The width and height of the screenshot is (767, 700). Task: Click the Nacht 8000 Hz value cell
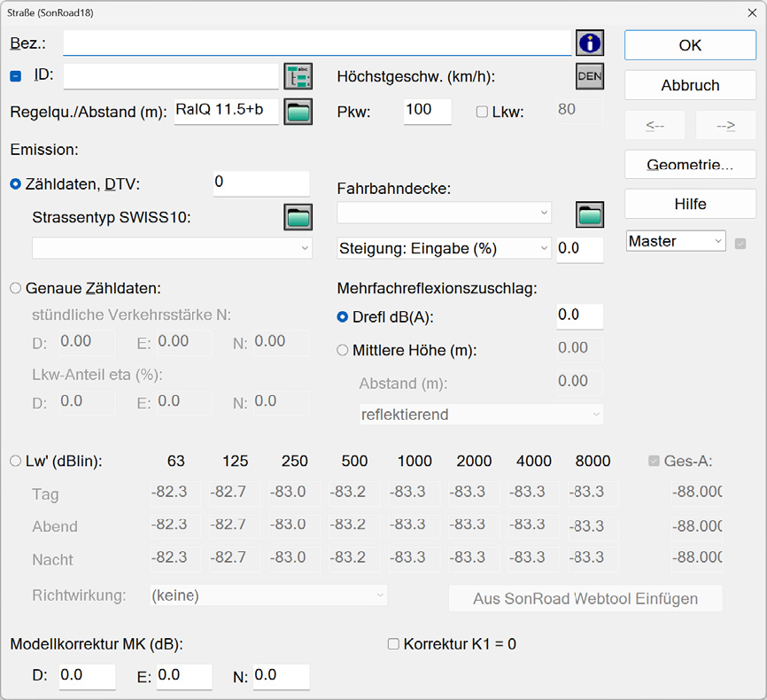click(x=593, y=559)
